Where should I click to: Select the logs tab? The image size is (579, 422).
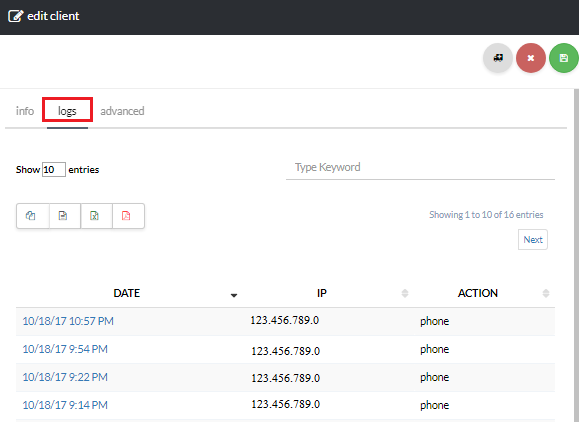pyautogui.click(x=67, y=111)
